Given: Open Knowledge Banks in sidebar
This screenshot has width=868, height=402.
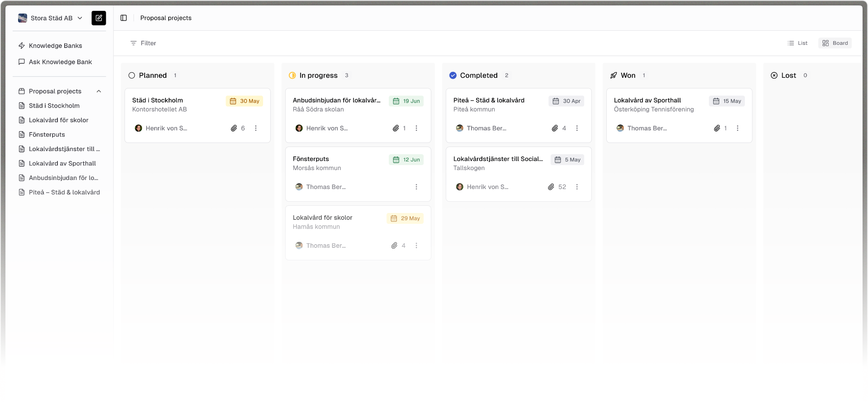Looking at the screenshot, I should 55,46.
